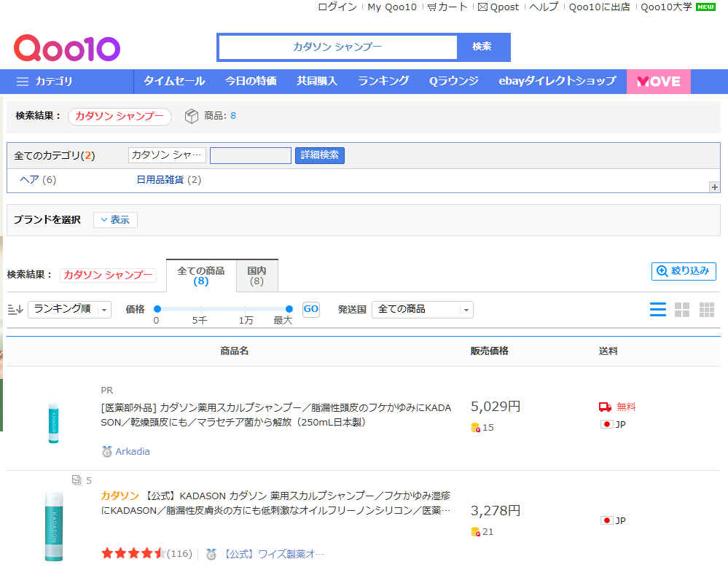Select the 全ての商品 (8) tab
This screenshot has height=567, width=728.
201,275
